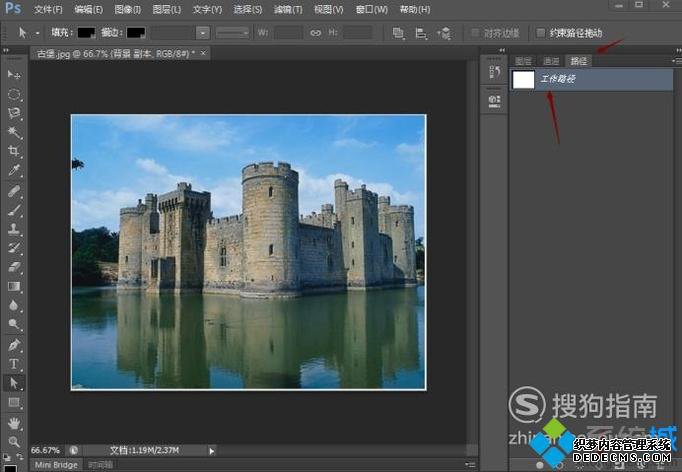Close the 古堡.jpg document tab
This screenshot has height=472, width=682.
click(203, 53)
